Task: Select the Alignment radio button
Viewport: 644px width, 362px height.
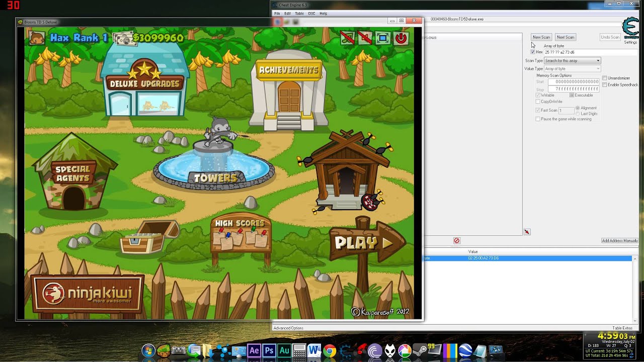Action: (578, 108)
